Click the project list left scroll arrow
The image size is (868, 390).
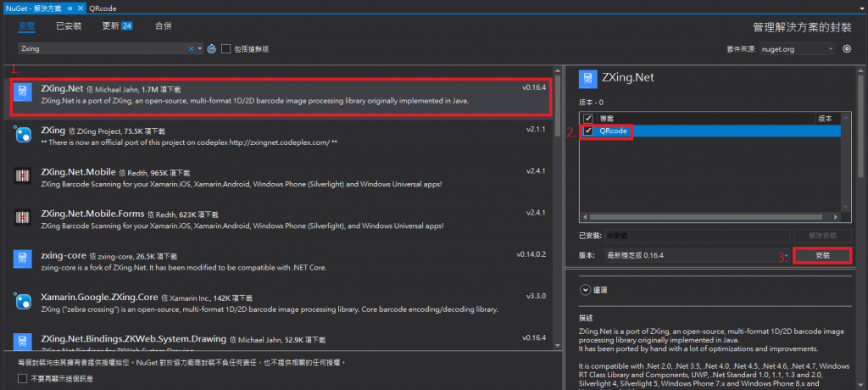(x=583, y=217)
